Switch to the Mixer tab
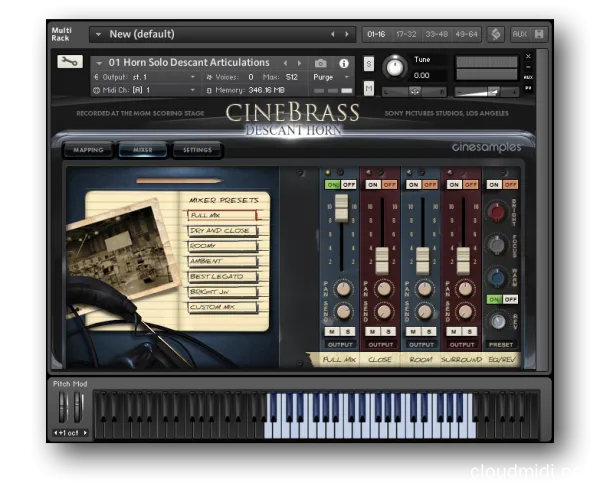Viewport: 600px width, 489px height. click(143, 150)
